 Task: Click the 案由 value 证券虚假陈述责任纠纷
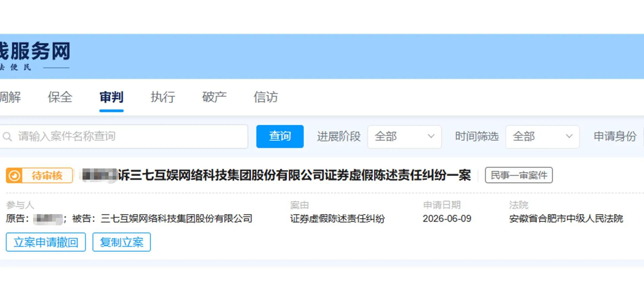tap(337, 219)
